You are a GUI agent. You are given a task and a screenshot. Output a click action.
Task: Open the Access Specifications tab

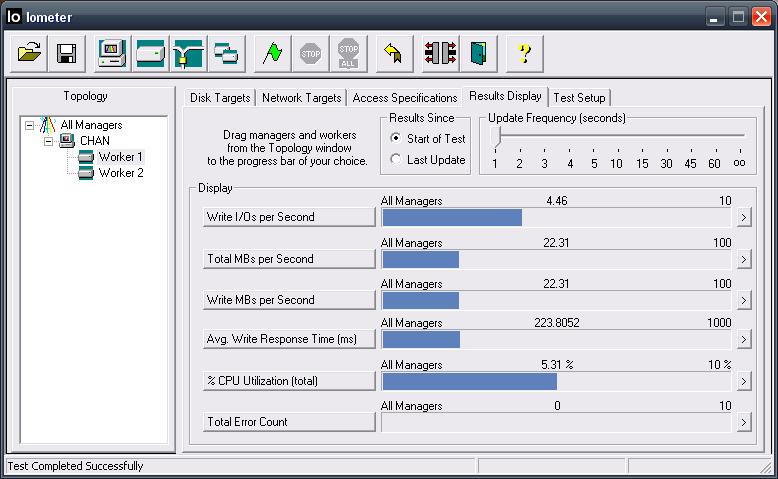click(404, 98)
